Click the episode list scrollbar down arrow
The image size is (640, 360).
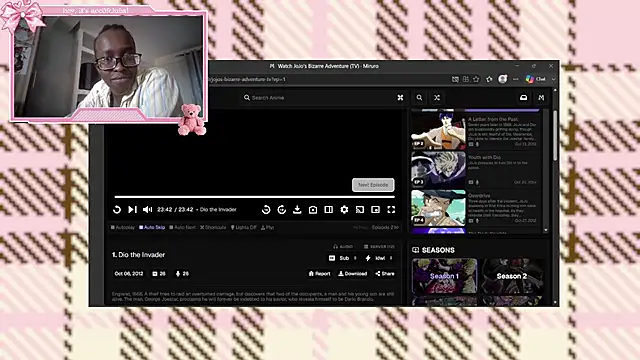(546, 231)
